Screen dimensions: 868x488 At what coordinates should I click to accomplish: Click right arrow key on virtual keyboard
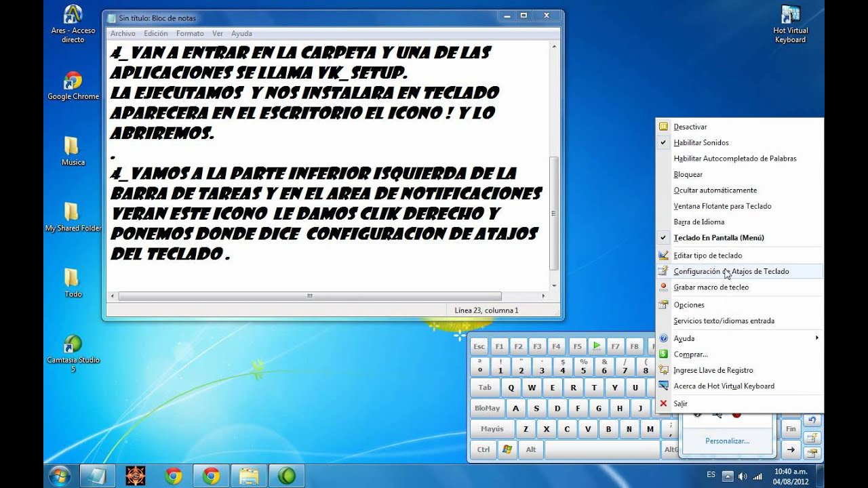pyautogui.click(x=791, y=449)
